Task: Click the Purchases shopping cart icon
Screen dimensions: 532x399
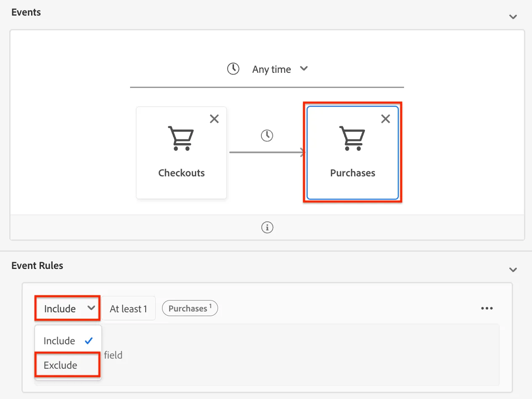Action: point(352,138)
